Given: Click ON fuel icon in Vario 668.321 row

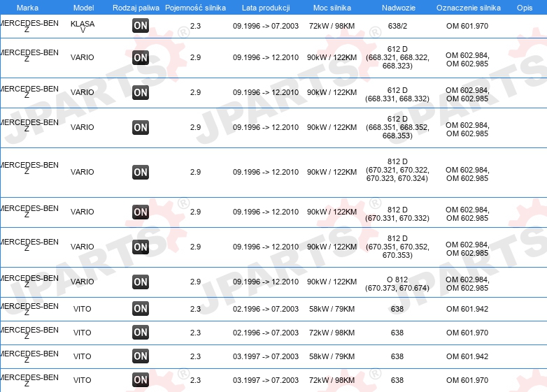Looking at the screenshot, I should [x=141, y=57].
